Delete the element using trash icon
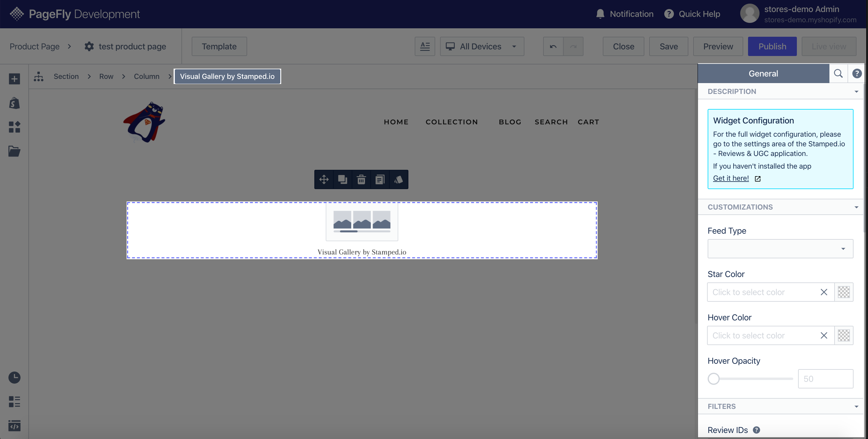 [x=361, y=179]
